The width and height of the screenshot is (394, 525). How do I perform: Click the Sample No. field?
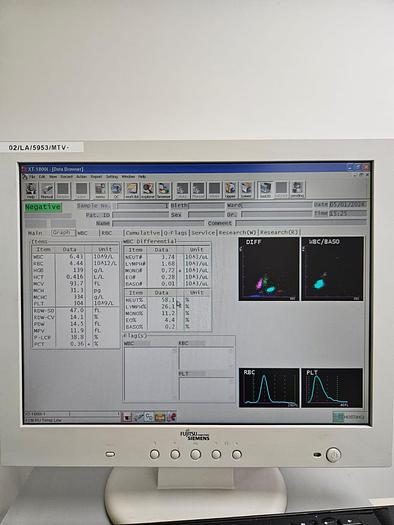coord(142,206)
